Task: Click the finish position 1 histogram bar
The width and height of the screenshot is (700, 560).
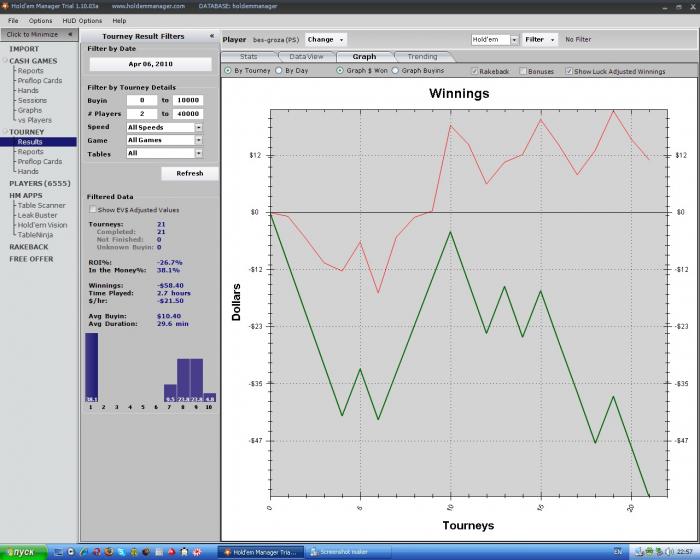Action: [92, 367]
